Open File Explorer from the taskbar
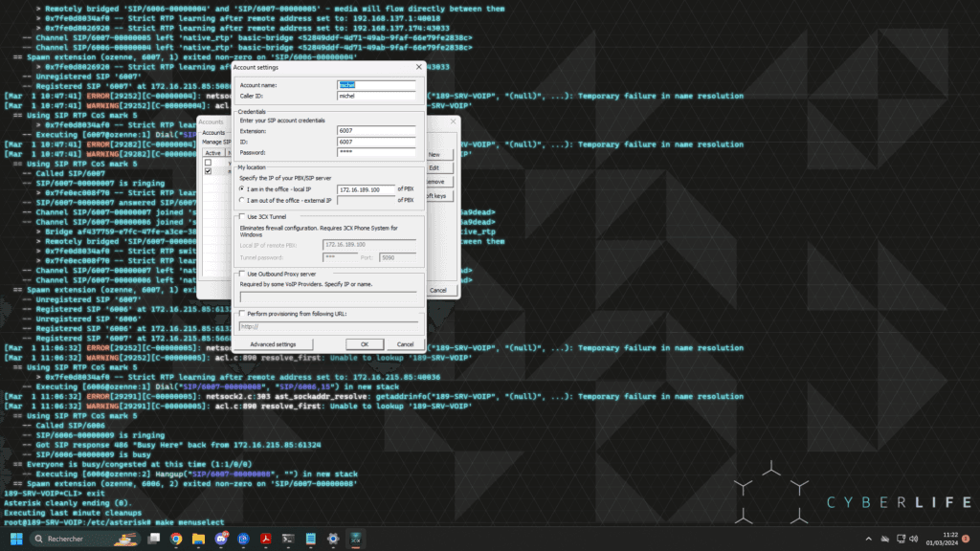 199,540
